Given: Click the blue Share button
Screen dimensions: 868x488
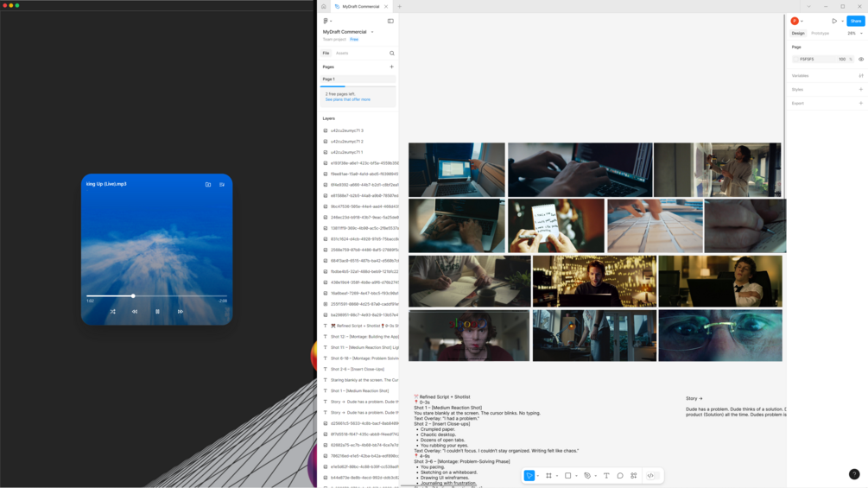Looking at the screenshot, I should coord(856,21).
